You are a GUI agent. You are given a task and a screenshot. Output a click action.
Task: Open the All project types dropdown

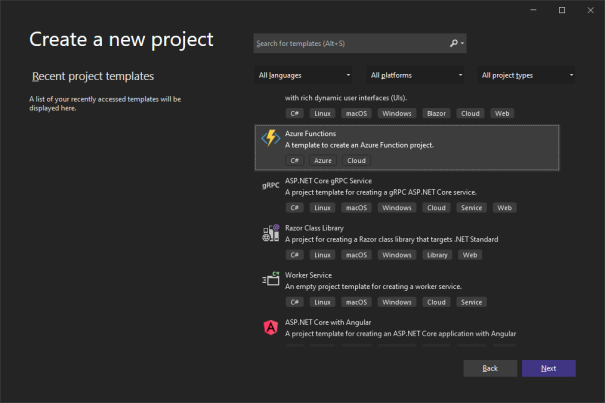click(x=526, y=75)
